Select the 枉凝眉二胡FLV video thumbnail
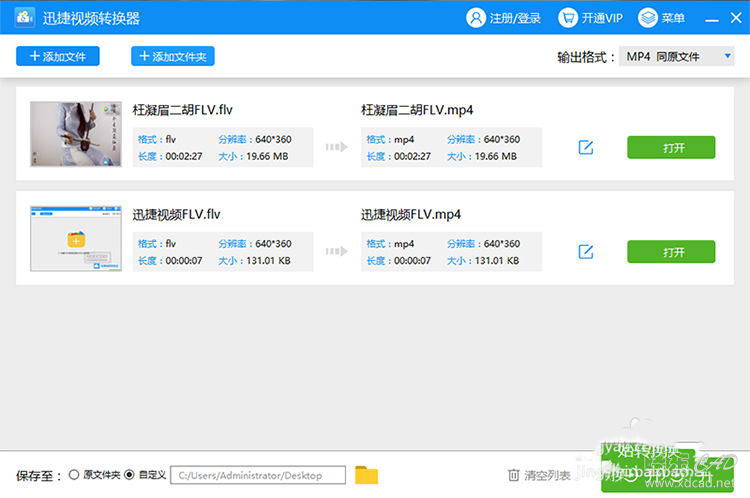Image resolution: width=750 pixels, height=498 pixels. coord(76,134)
